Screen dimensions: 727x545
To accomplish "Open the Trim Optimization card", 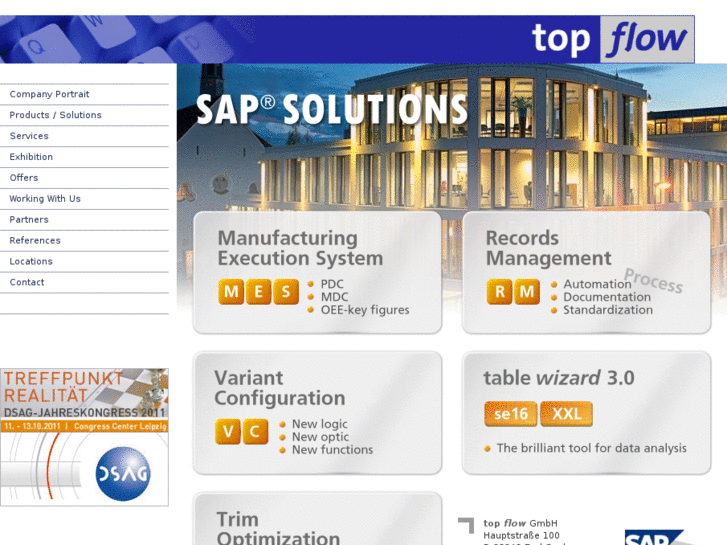I will click(x=318, y=519).
